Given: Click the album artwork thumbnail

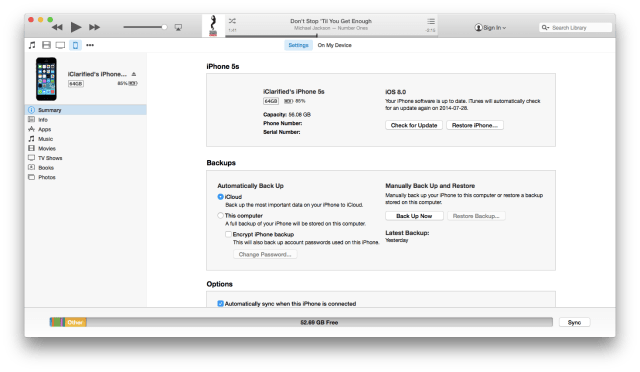Looking at the screenshot, I should [x=213, y=26].
